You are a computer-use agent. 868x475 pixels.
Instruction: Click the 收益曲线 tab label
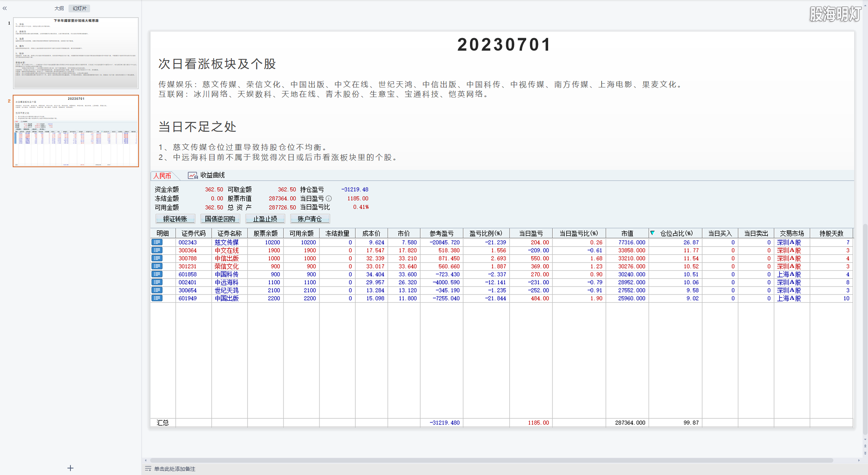pyautogui.click(x=212, y=175)
